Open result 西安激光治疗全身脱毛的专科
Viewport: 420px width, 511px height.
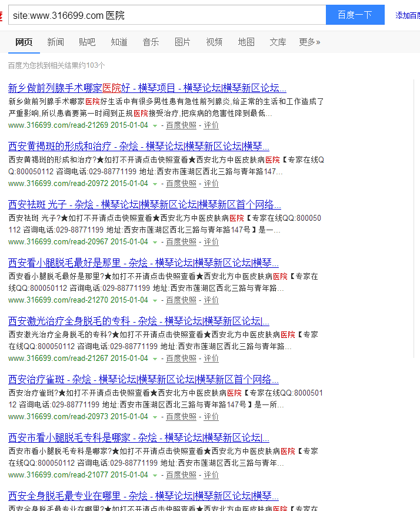[x=139, y=321]
